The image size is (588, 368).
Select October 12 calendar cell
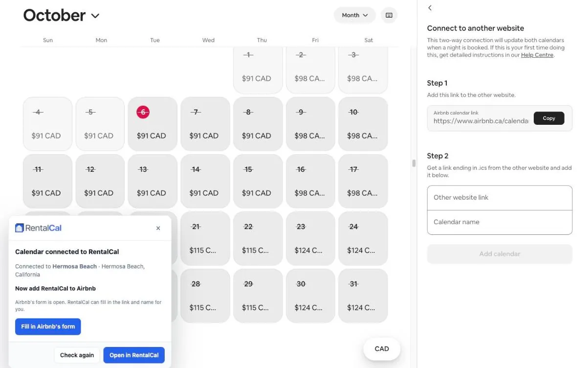pyautogui.click(x=100, y=181)
